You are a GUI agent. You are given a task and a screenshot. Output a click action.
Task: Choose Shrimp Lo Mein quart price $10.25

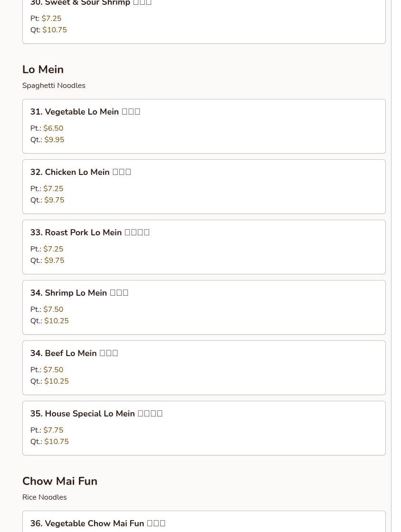[57, 321]
